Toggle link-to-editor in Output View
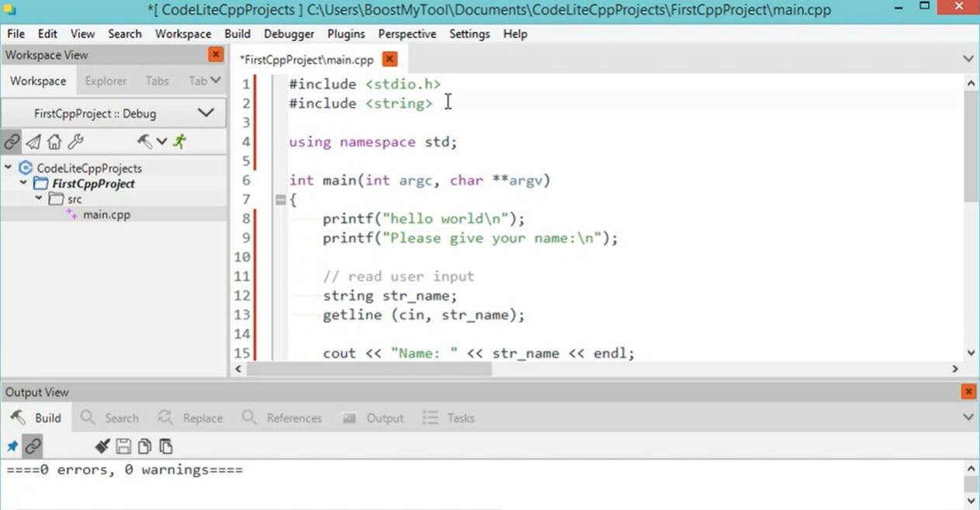Image resolution: width=980 pixels, height=510 pixels. coord(32,446)
